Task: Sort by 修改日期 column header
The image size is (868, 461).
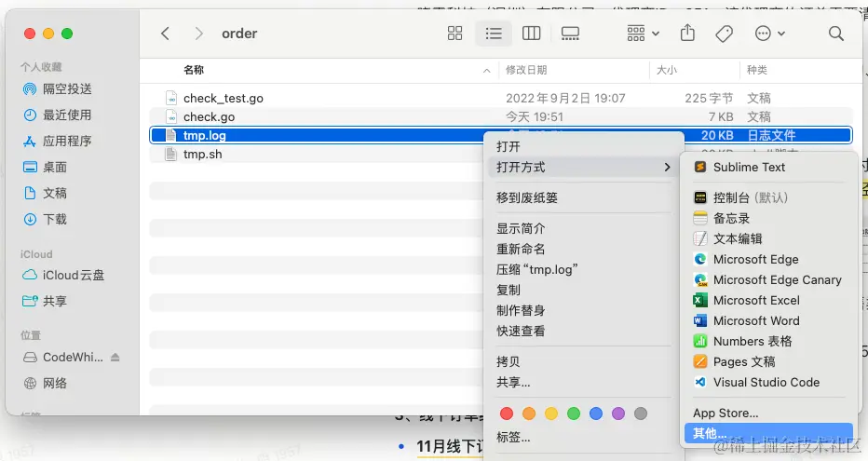Action: [x=526, y=70]
